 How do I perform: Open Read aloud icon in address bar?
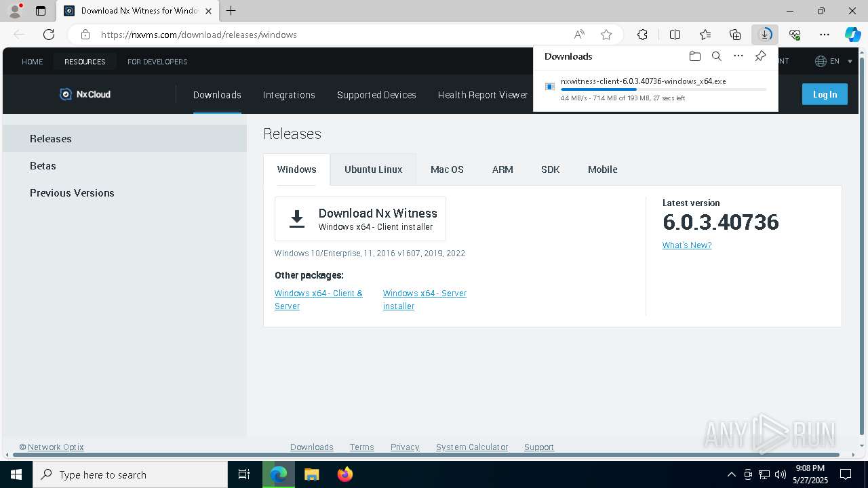pos(579,35)
